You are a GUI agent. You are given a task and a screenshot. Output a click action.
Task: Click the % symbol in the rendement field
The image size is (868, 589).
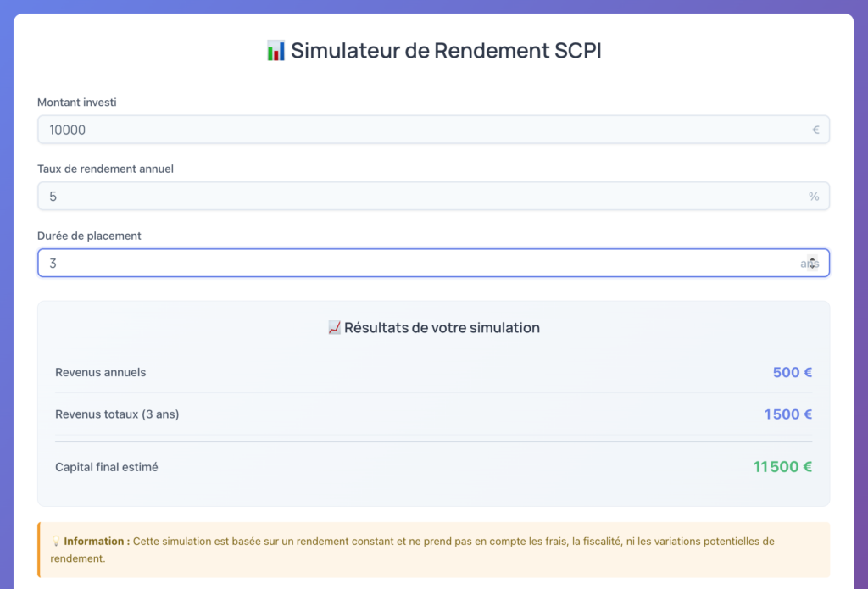click(x=814, y=196)
